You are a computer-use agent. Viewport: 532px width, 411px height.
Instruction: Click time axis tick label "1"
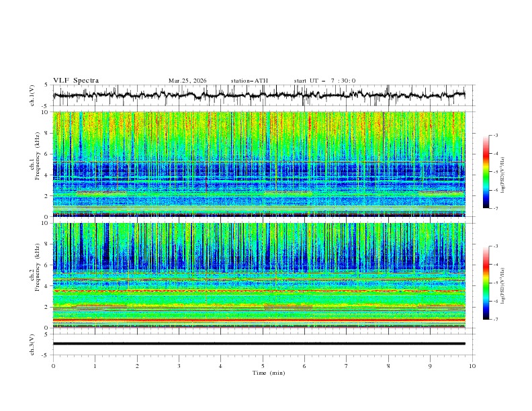[95, 366]
